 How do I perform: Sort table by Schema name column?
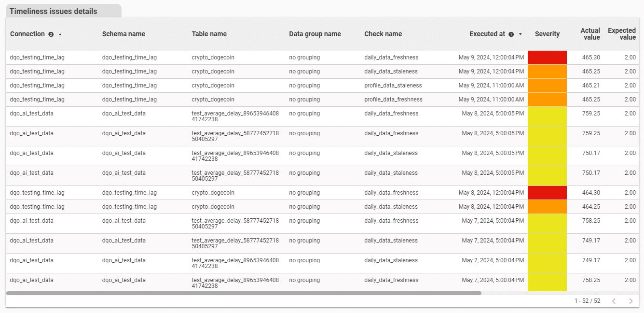click(123, 34)
